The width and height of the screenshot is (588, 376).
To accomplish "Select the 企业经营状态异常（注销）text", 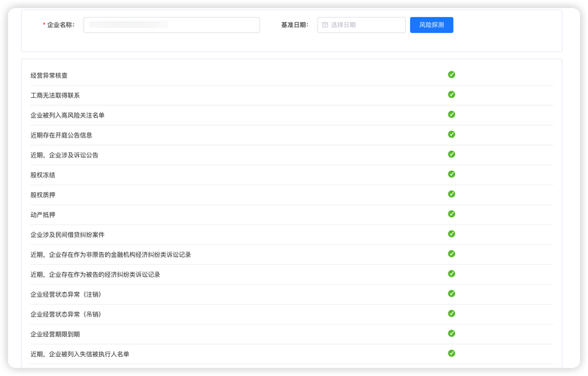I will tap(66, 294).
